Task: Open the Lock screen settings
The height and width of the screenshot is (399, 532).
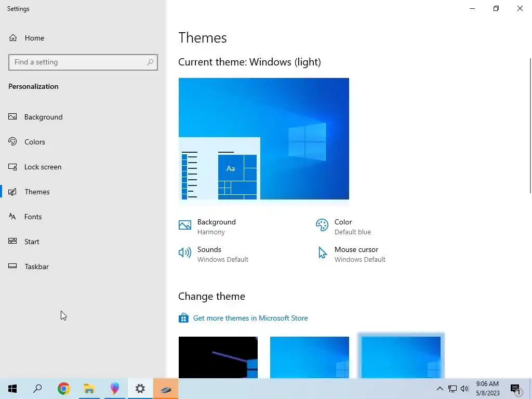Action: (43, 167)
